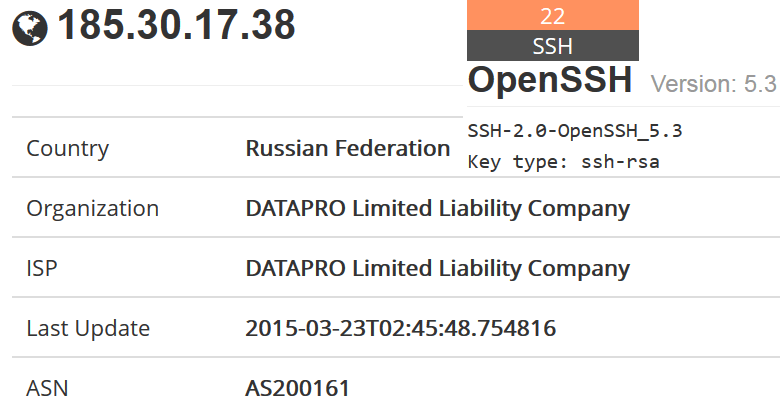
Task: Click the 2015-03-23T02:45:48.754816 timestamp
Action: point(401,328)
